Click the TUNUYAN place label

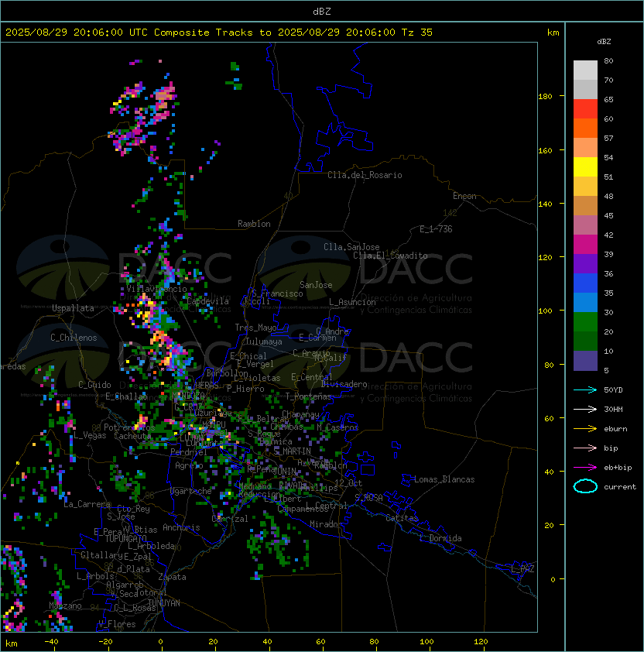(164, 603)
